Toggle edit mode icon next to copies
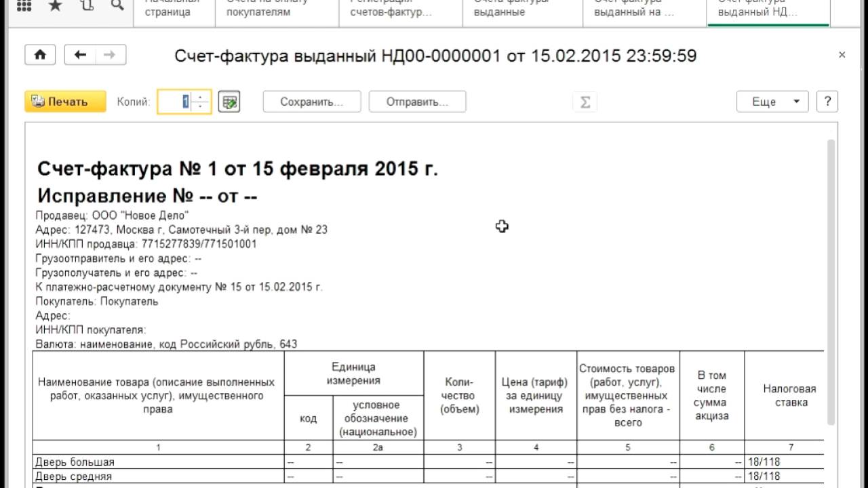Viewport: 868px width, 488px height. click(x=230, y=102)
